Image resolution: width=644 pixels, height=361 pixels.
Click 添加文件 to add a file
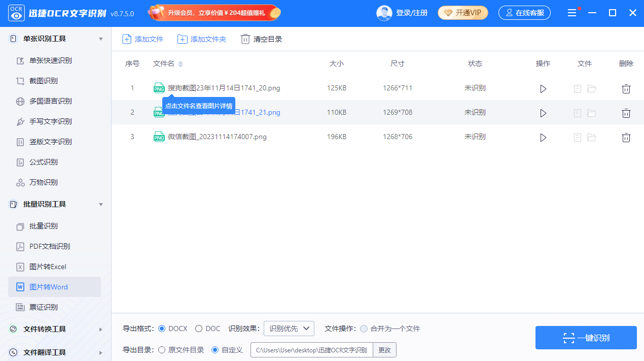coord(142,39)
